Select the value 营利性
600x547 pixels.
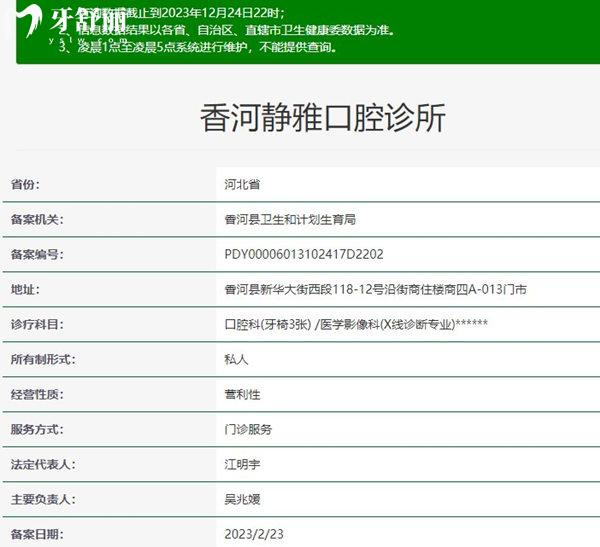tap(242, 395)
